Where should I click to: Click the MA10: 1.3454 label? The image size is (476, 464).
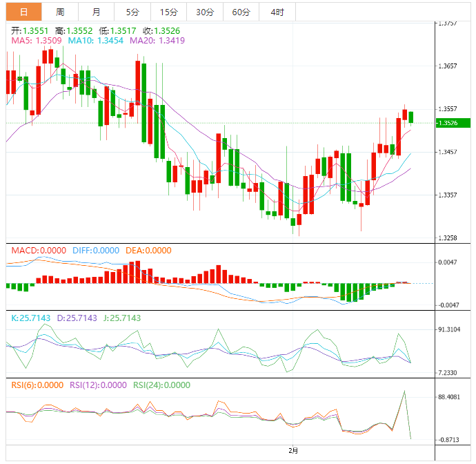coord(96,41)
